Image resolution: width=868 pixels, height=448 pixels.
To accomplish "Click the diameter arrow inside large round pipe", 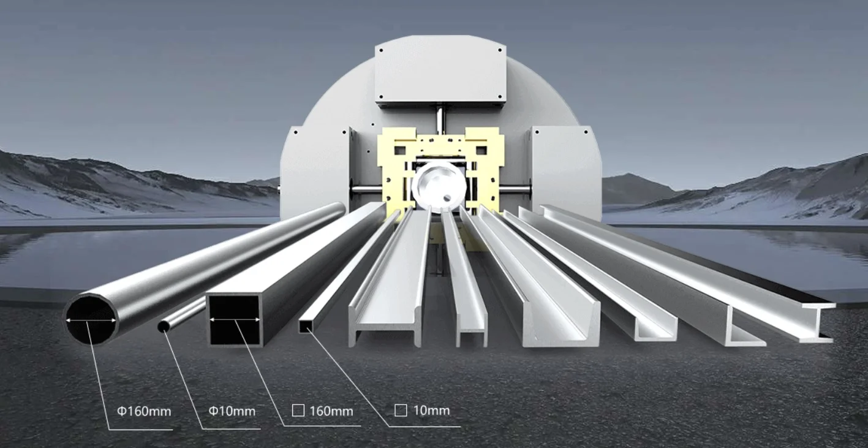I will 91,320.
